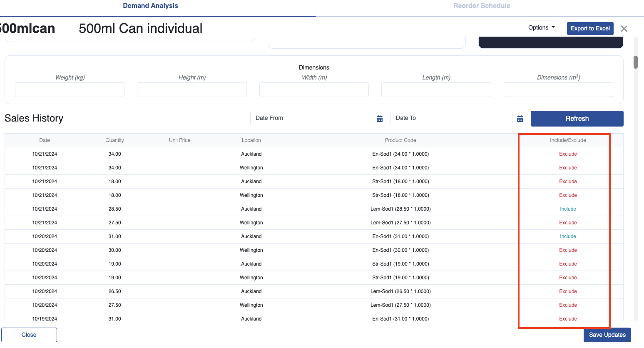Toggle Include for Auckland Lem-Sod1 28.50 row

(x=568, y=209)
